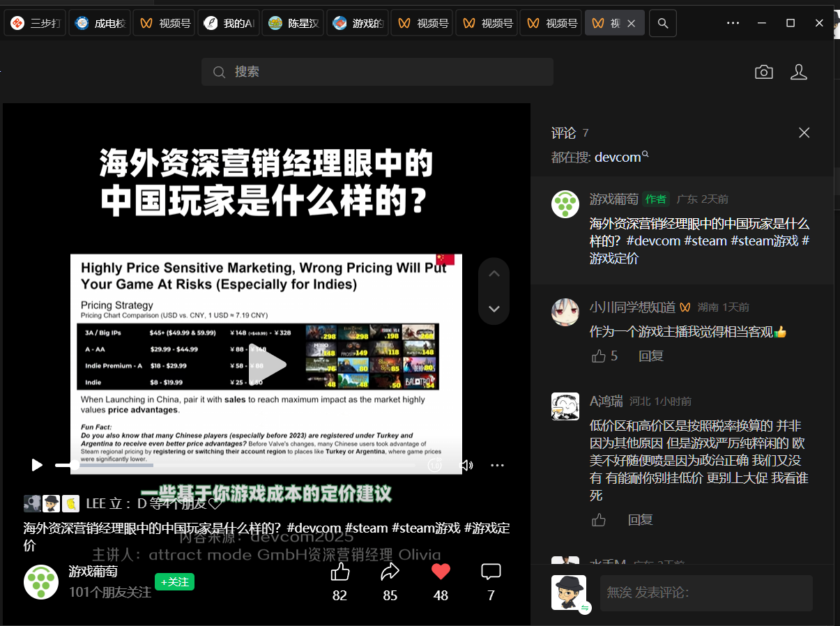Click the tab search magnifier button
Viewport: 840px width, 626px height.
tap(663, 23)
